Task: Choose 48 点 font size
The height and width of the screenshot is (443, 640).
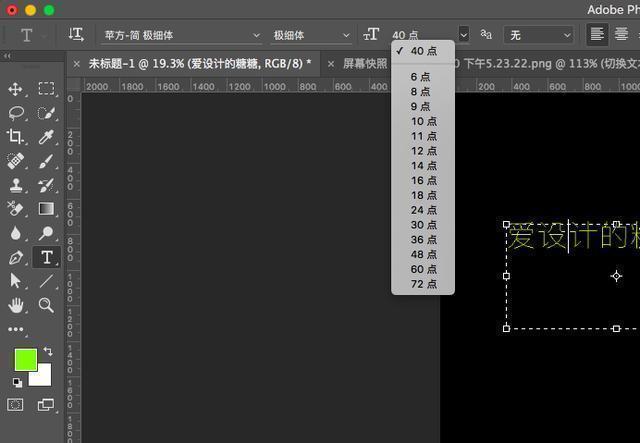Action: [x=423, y=254]
